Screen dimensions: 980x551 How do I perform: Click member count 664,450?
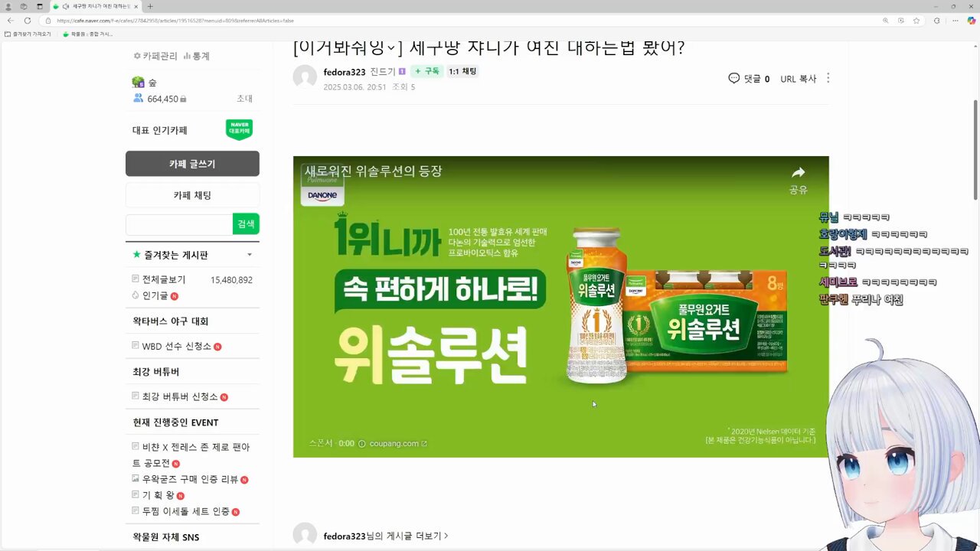tap(162, 99)
